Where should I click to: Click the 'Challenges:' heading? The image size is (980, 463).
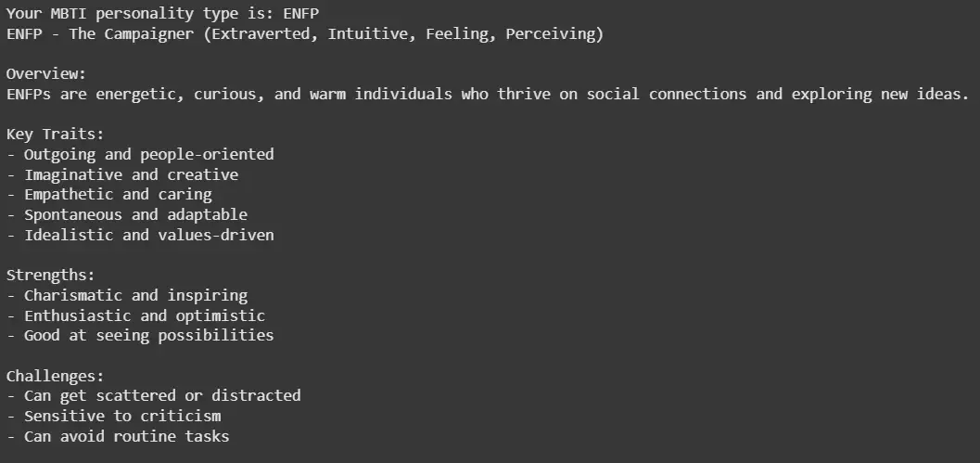click(x=55, y=376)
